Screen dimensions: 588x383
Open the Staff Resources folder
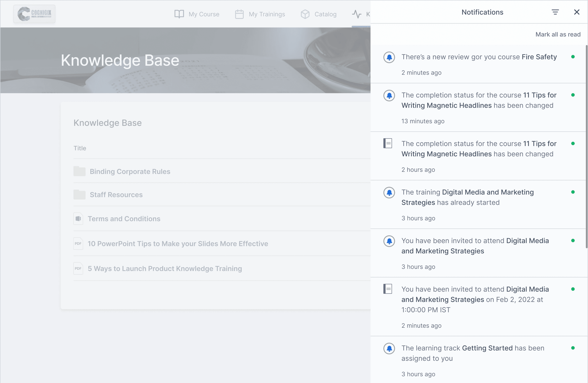pos(116,195)
